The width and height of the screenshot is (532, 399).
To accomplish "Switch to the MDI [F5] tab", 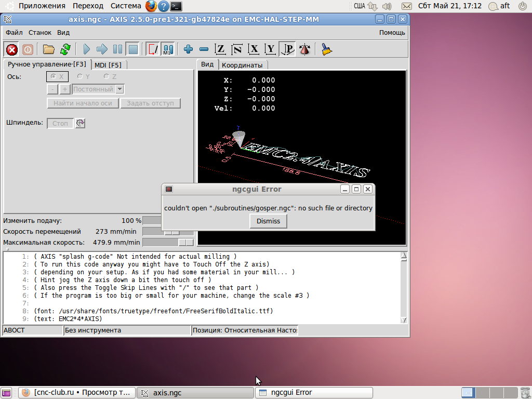I will tap(108, 65).
